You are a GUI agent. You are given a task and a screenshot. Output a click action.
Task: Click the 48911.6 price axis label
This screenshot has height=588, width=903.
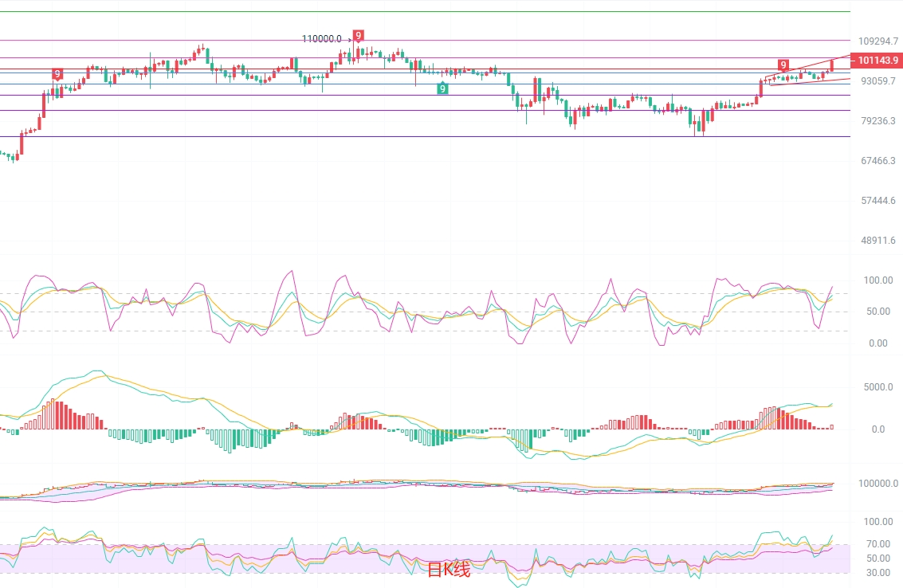pyautogui.click(x=878, y=240)
